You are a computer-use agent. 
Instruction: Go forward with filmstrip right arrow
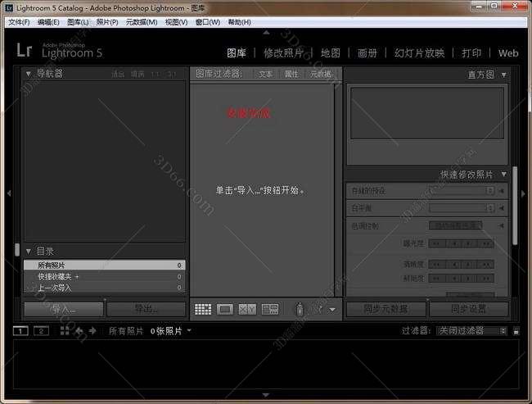coord(92,330)
